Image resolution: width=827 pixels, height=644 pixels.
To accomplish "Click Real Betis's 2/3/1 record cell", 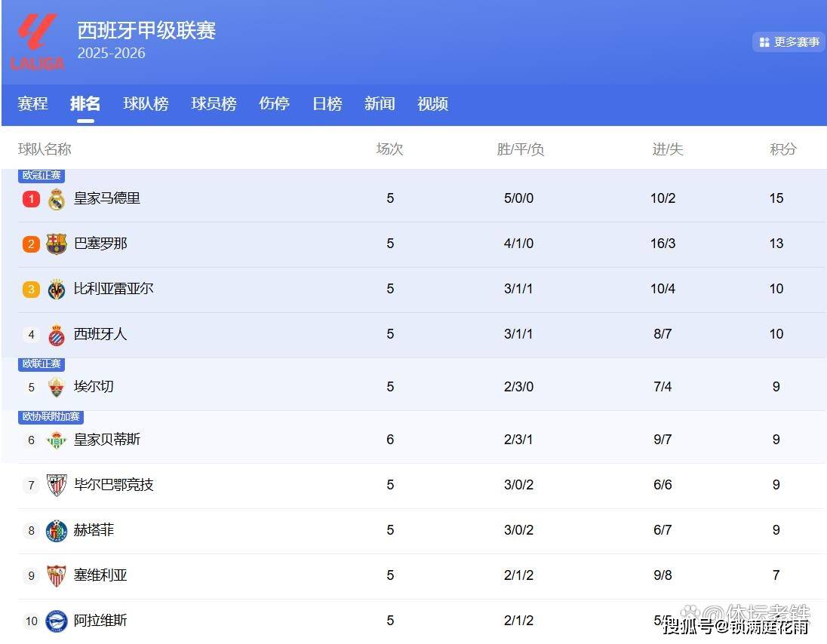I will (518, 440).
